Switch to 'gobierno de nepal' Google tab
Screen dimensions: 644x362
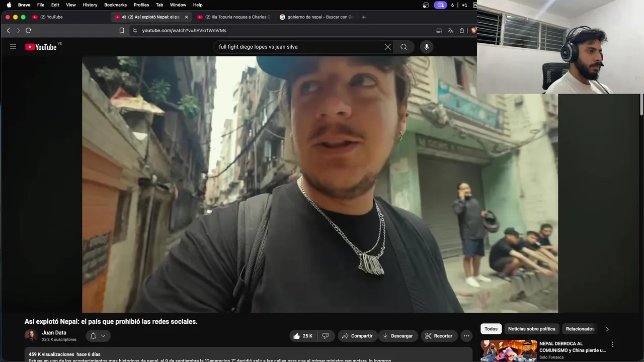(x=317, y=17)
